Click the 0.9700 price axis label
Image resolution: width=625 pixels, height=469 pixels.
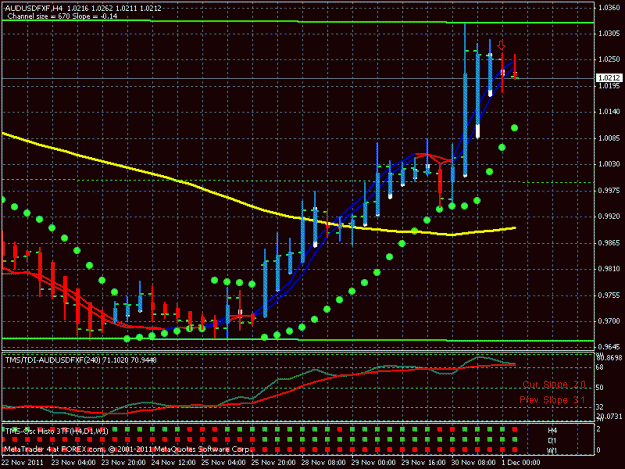pos(609,321)
